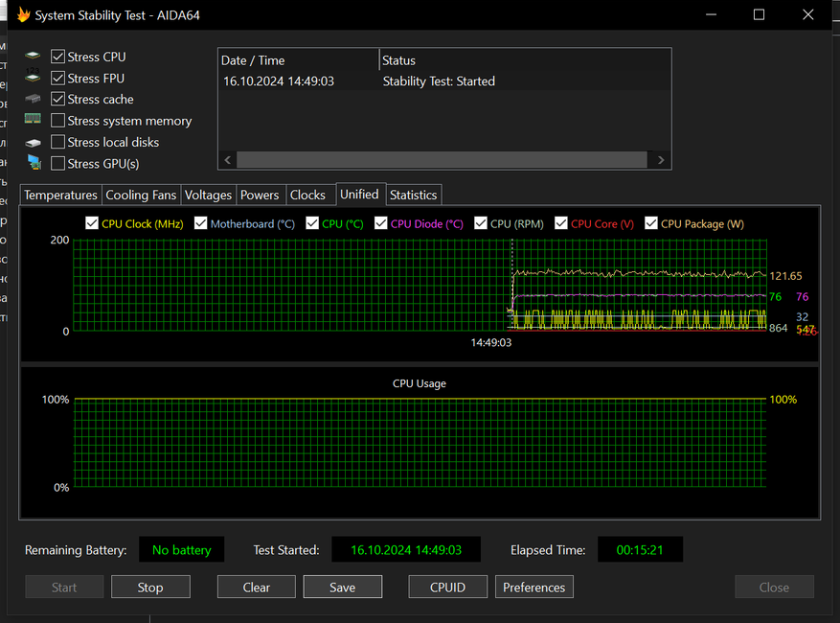Select the Stability Test: Started log row
The width and height of the screenshot is (840, 623).
coord(439,81)
